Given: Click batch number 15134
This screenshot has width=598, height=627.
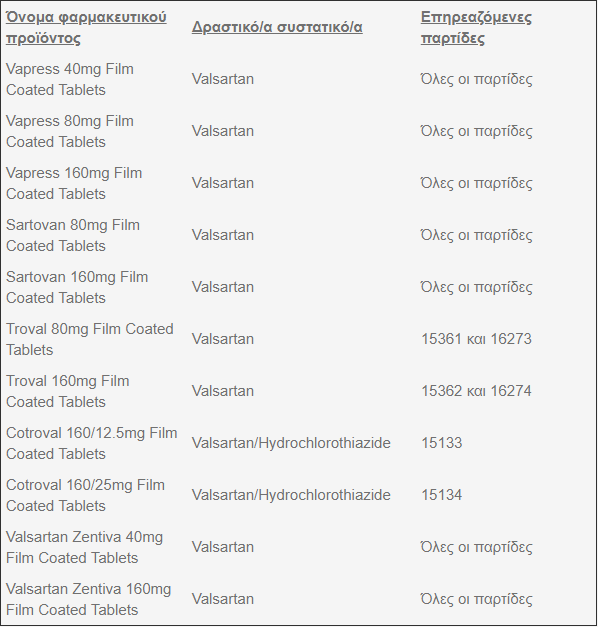Looking at the screenshot, I should (442, 495).
